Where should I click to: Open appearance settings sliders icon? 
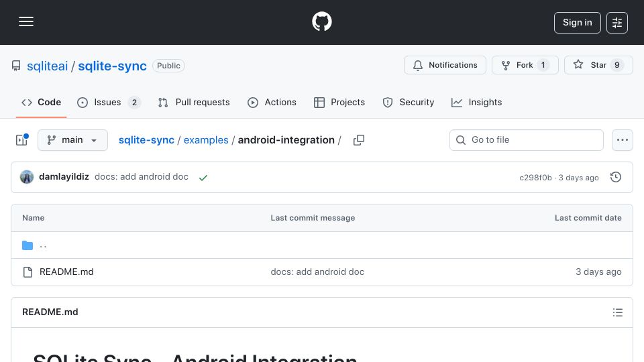(617, 23)
